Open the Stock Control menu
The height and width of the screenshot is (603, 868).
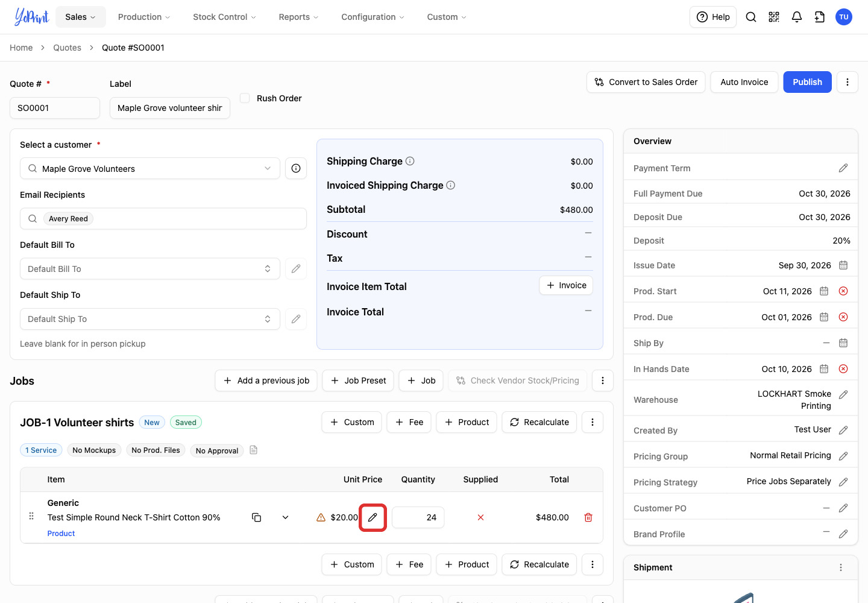tap(224, 17)
